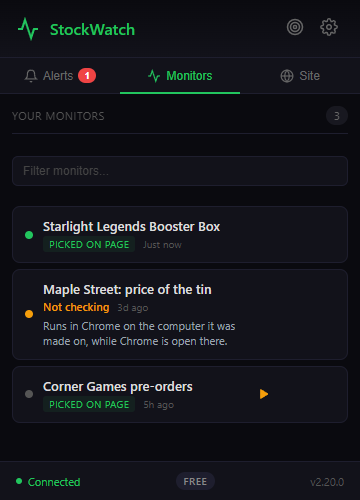
Task: Focus the Filter monitors search field
Action: click(x=180, y=171)
